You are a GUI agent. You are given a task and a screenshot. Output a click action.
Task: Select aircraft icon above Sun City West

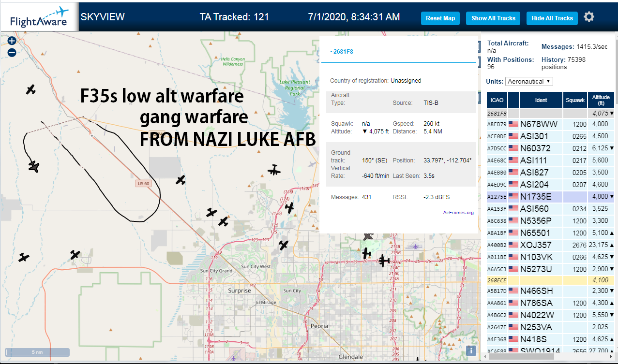(284, 245)
